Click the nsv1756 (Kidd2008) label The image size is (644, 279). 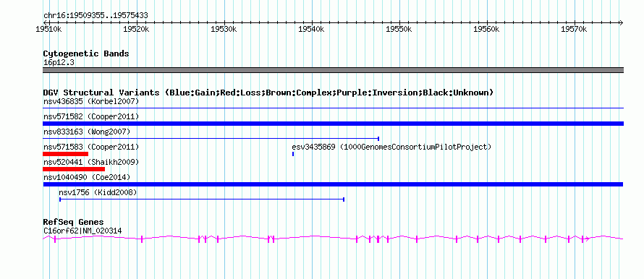tap(98, 192)
